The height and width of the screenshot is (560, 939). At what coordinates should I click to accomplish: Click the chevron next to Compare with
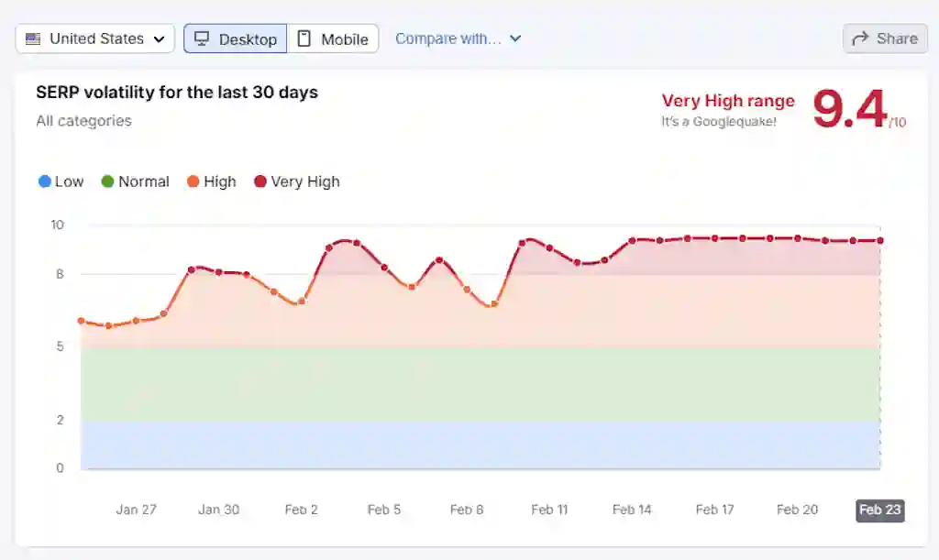(515, 38)
